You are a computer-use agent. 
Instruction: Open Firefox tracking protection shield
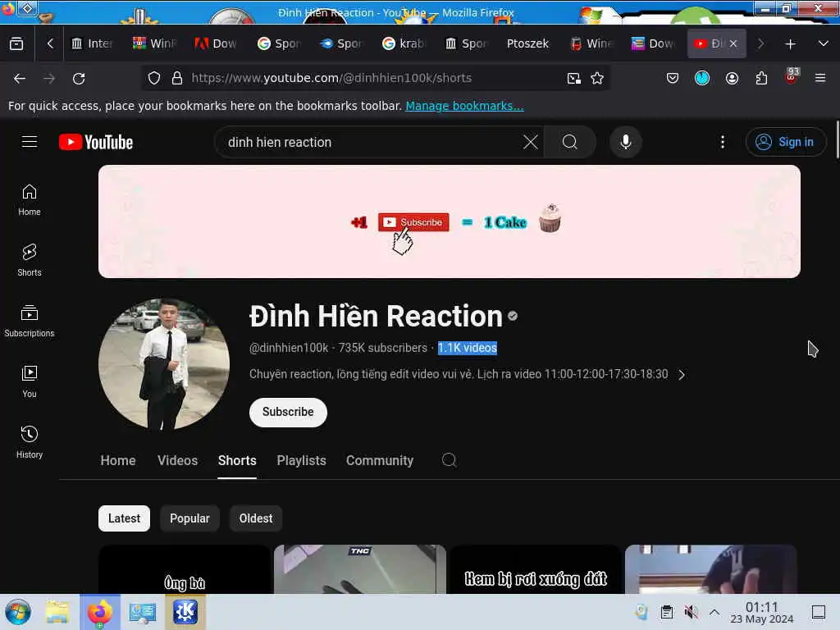(x=154, y=79)
